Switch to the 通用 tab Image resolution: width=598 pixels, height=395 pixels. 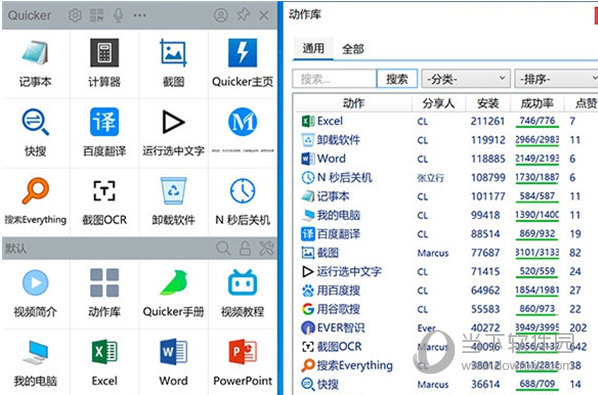coord(313,48)
